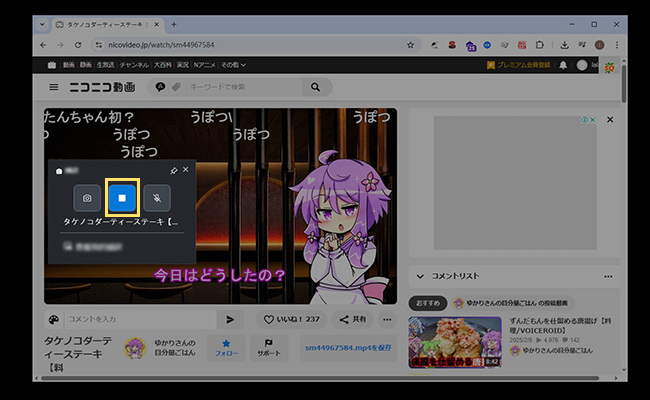Screen dimensions: 650x400
Task: Open the three-dot menu beside 共有
Action: pyautogui.click(x=387, y=319)
